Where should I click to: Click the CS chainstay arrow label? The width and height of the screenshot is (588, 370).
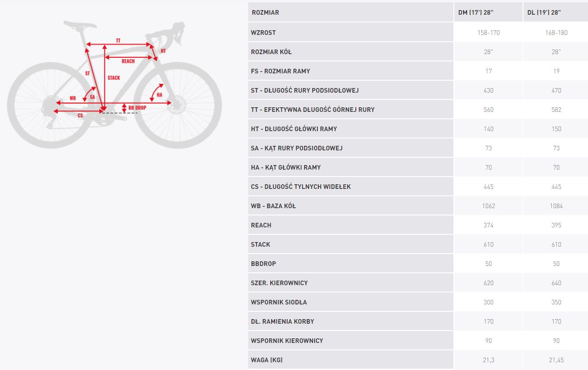pos(80,116)
